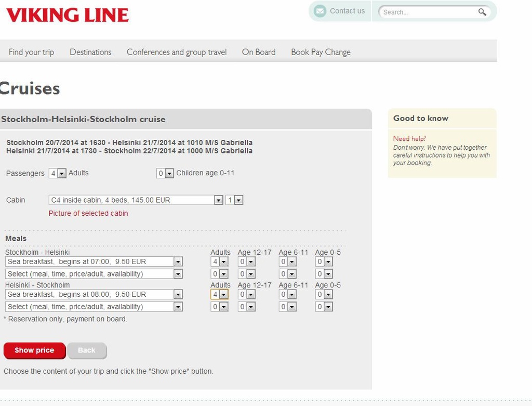The width and height of the screenshot is (532, 406).
Task: Change Age 12-17 count, Stockholm-Helsinki second meal
Action: coord(246,273)
